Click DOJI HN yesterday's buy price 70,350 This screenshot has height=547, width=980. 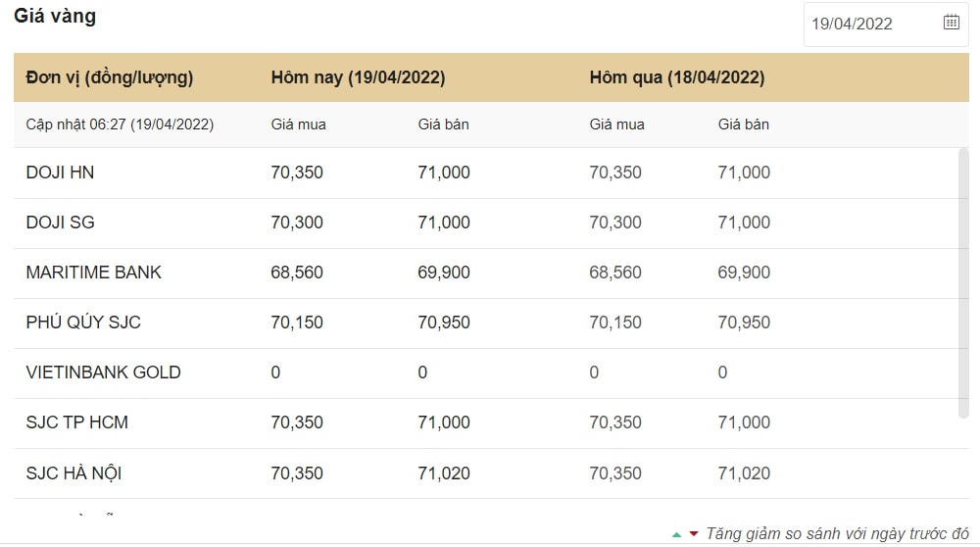pyautogui.click(x=615, y=173)
